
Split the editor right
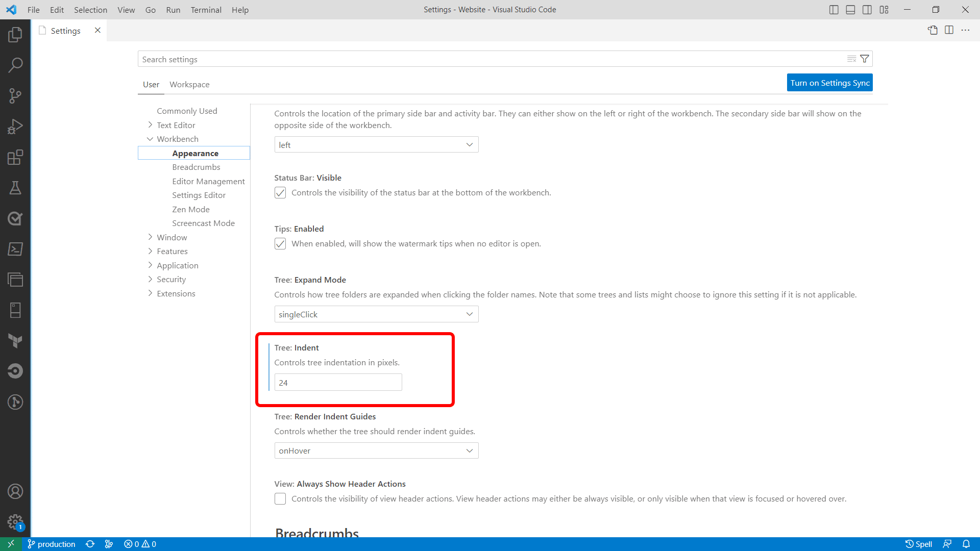(949, 30)
